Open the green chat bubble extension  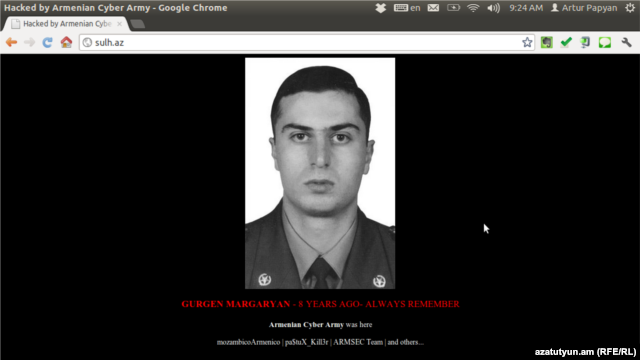(x=605, y=42)
